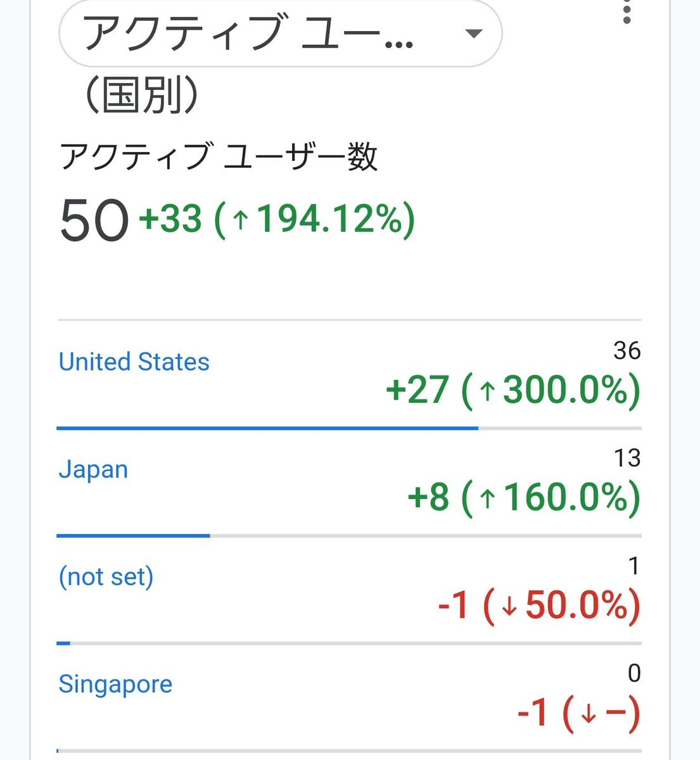This screenshot has width=700, height=760.
Task: Click the dropdown arrow in metric selector
Action: (473, 34)
